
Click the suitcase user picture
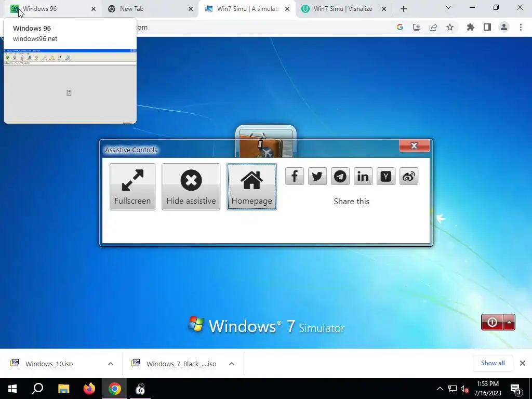pyautogui.click(x=266, y=142)
